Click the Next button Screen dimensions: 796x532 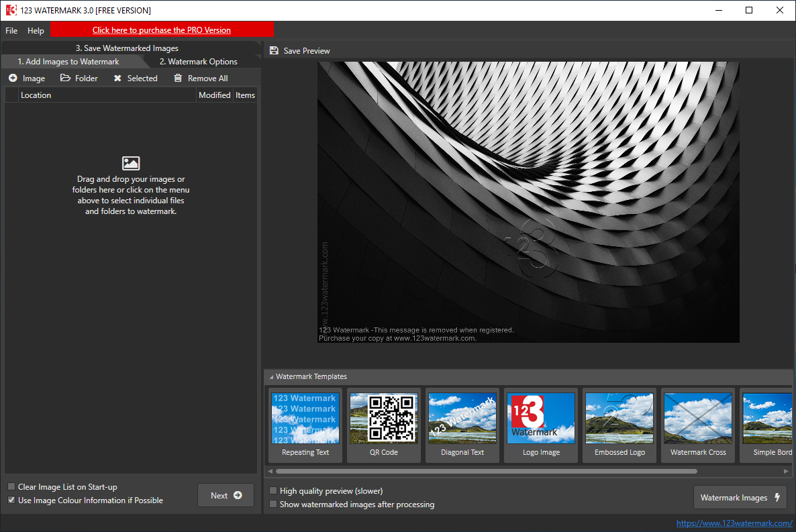pyautogui.click(x=226, y=494)
